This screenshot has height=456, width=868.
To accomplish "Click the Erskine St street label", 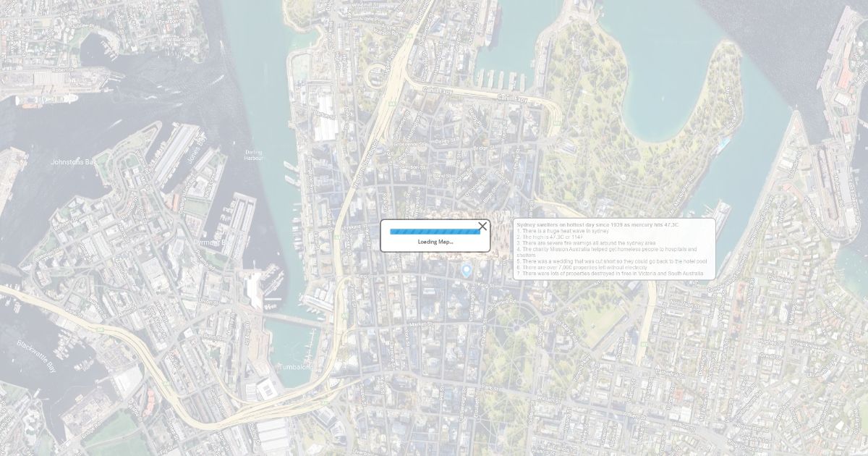I will [x=354, y=227].
